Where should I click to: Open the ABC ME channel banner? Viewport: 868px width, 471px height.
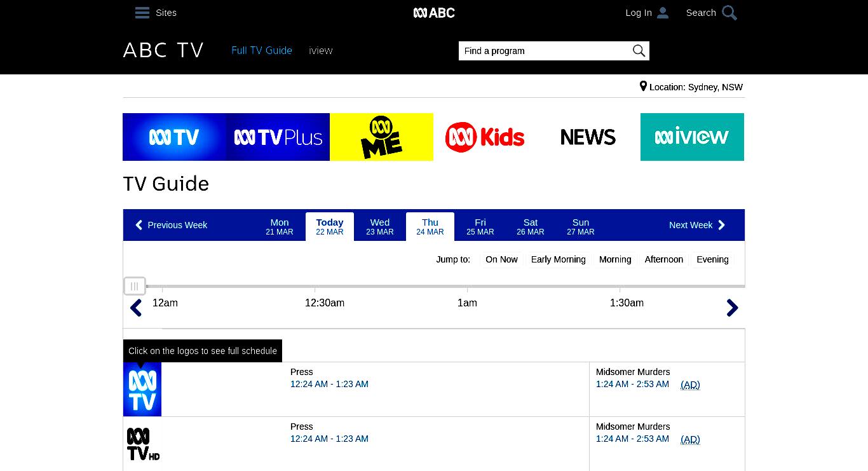tap(381, 137)
